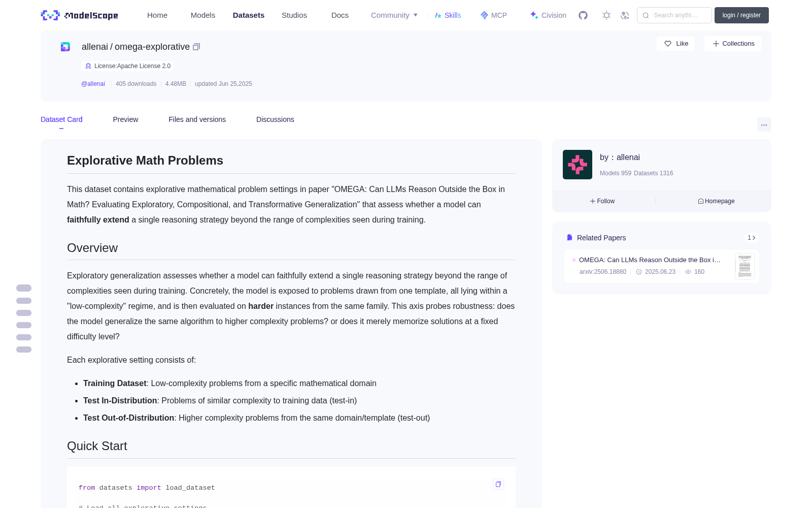Viewport: 812px width, 508px height.
Task: Click the 4.48MB size text
Action: coord(176,84)
